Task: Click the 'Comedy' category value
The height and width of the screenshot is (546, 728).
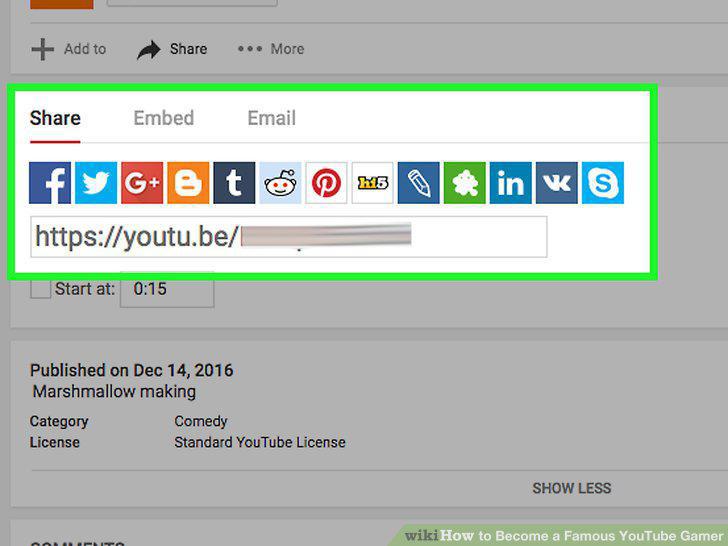Action: pos(201,422)
